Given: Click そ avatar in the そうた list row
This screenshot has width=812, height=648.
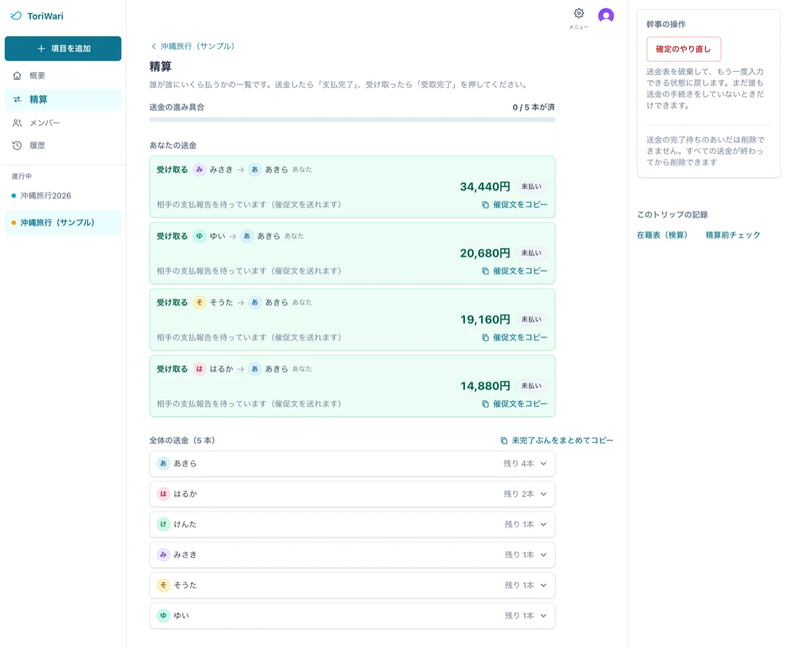Looking at the screenshot, I should click(x=163, y=585).
